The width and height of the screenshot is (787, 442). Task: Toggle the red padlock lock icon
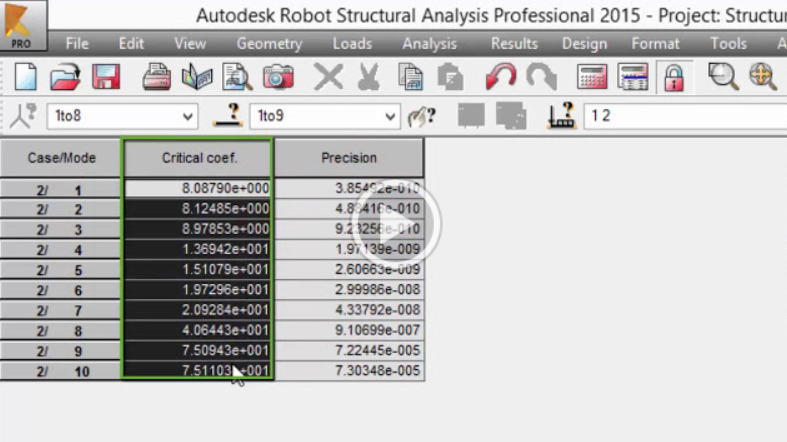click(x=675, y=77)
